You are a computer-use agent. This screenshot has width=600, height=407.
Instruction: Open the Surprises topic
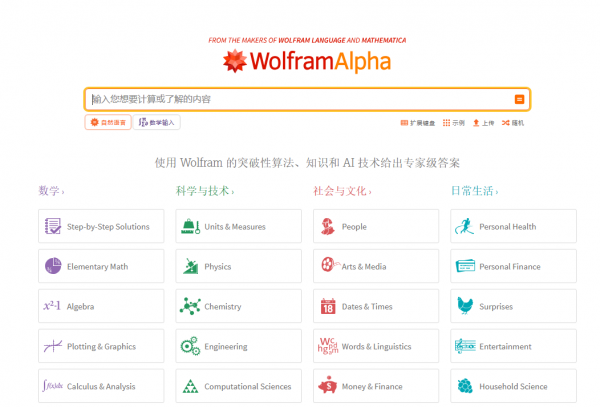(514, 306)
